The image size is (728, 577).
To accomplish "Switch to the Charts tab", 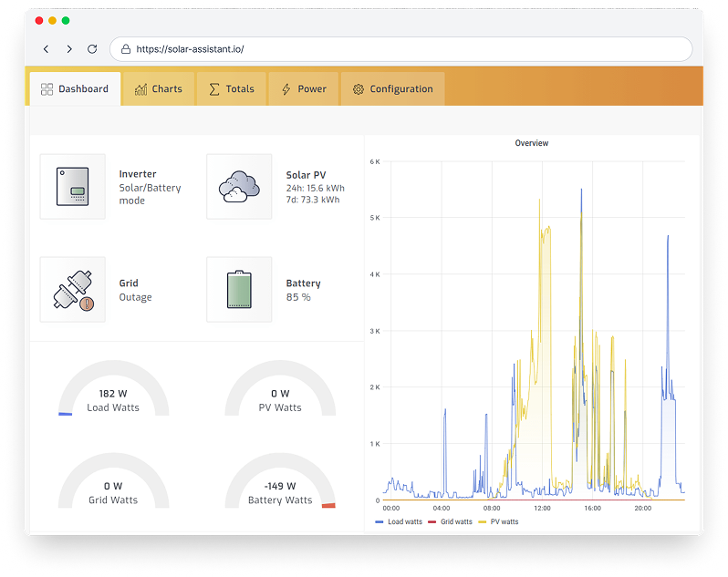I will click(x=159, y=89).
